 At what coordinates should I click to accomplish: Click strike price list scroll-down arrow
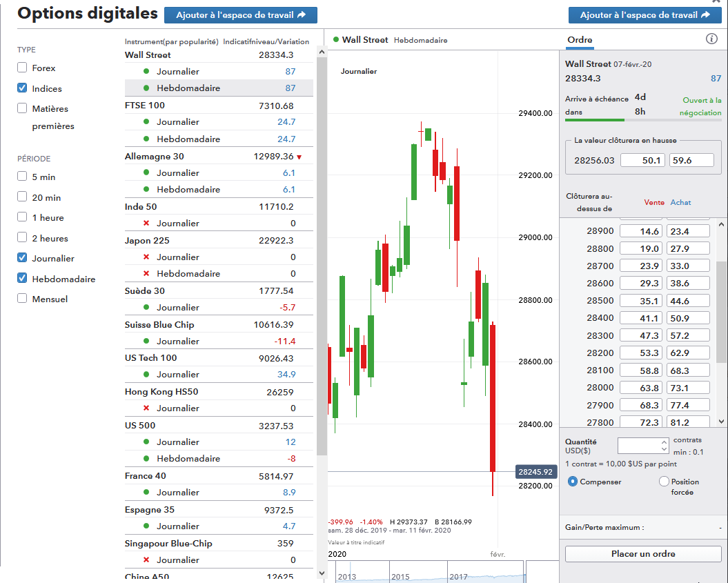pyautogui.click(x=721, y=422)
